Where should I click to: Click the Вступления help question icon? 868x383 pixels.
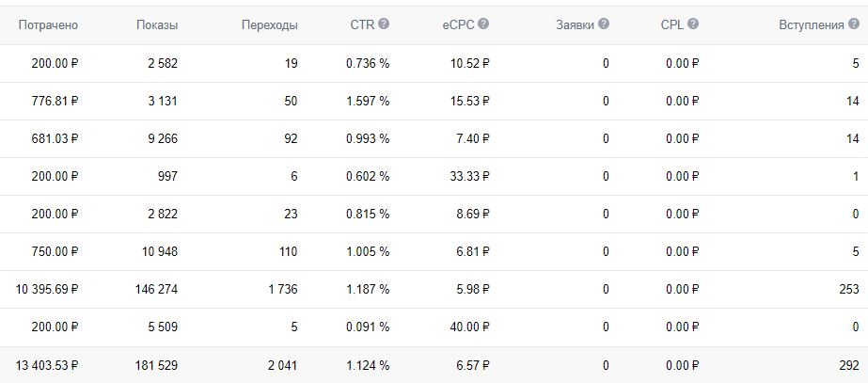[x=853, y=24]
